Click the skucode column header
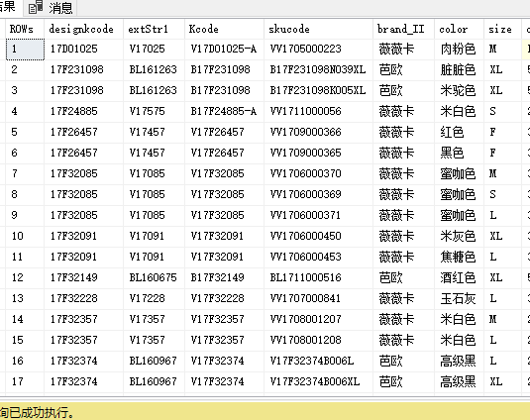 click(318, 29)
